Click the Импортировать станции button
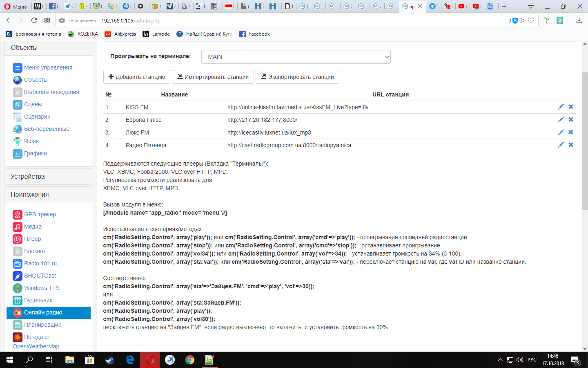Screen dimensions: 588x368 [213, 77]
